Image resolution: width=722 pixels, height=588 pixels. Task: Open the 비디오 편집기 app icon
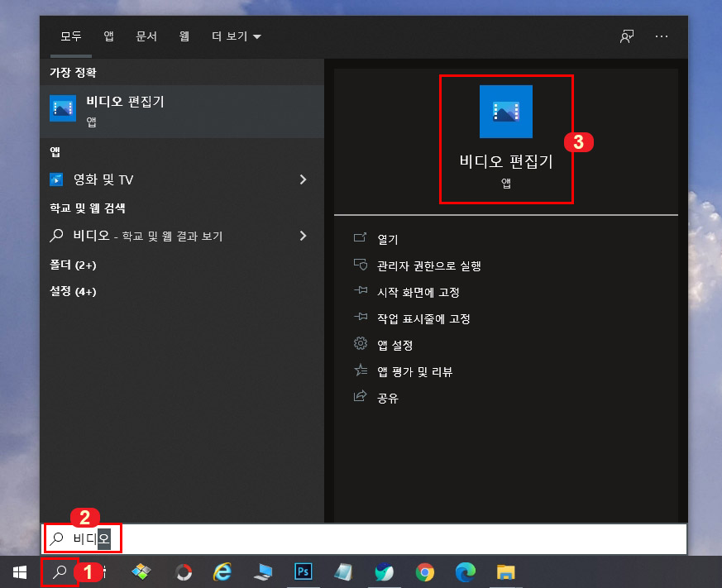(505, 111)
